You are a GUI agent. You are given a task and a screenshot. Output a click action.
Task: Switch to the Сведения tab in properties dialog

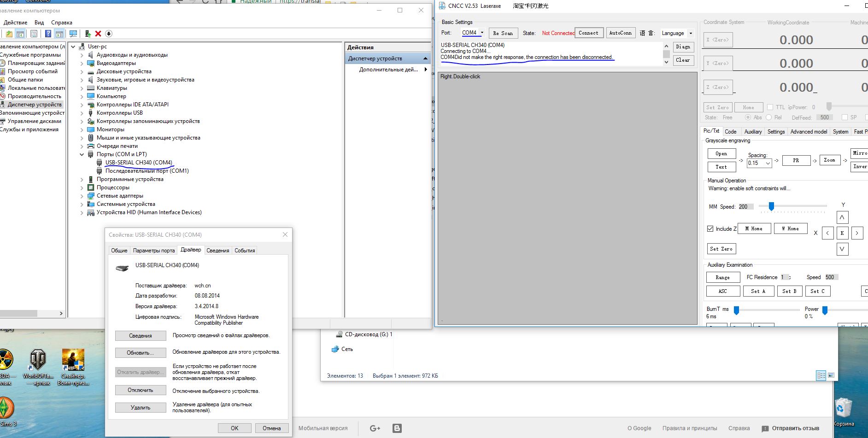(x=218, y=251)
